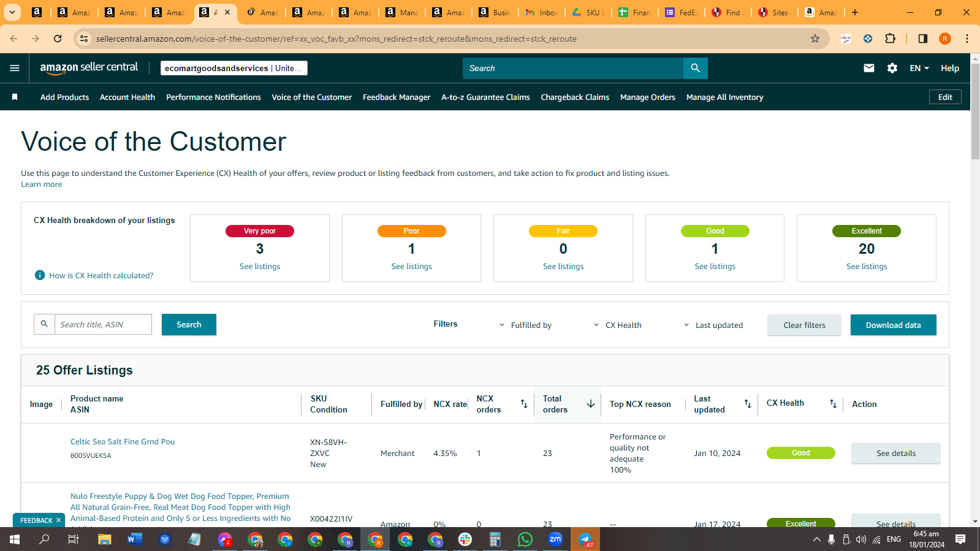
Task: Open Add Products in the navigation bar
Action: [64, 97]
